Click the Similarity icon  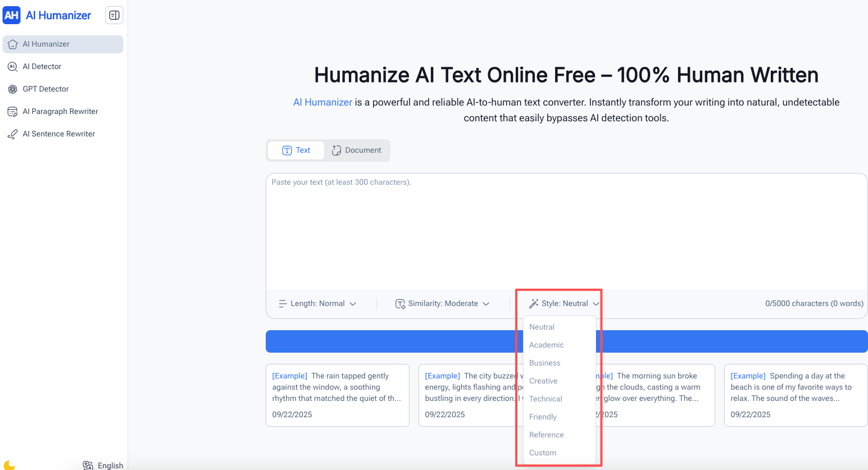tap(400, 304)
